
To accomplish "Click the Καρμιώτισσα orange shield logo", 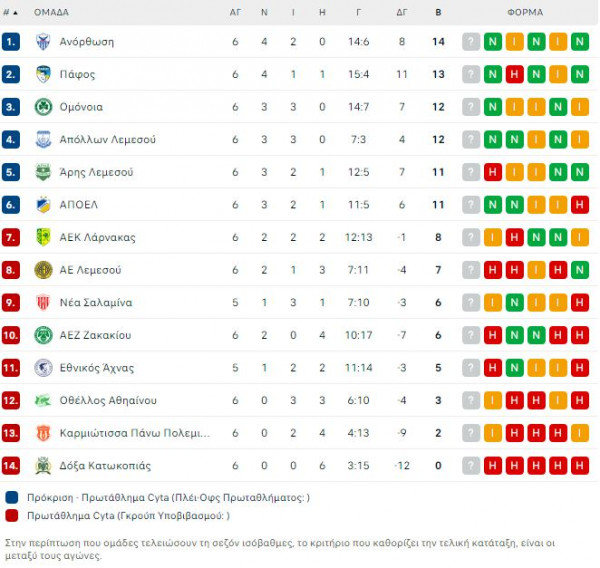I will click(43, 433).
